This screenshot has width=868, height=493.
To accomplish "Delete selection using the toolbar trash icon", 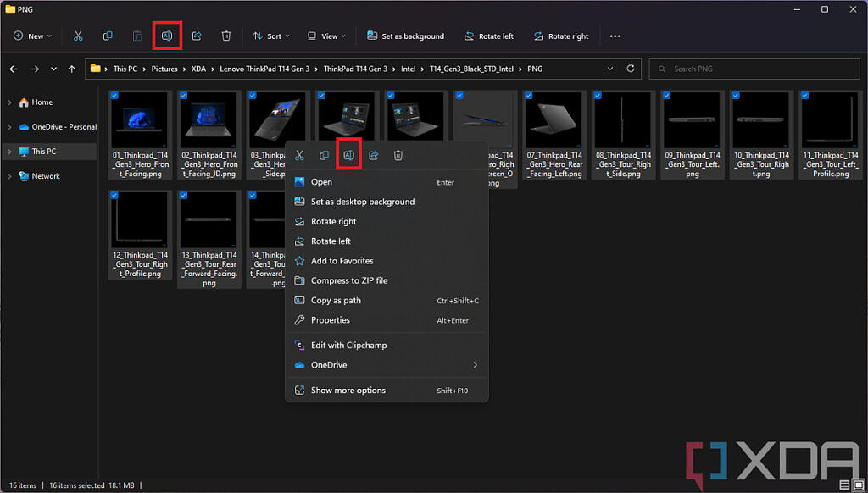I will [x=225, y=36].
